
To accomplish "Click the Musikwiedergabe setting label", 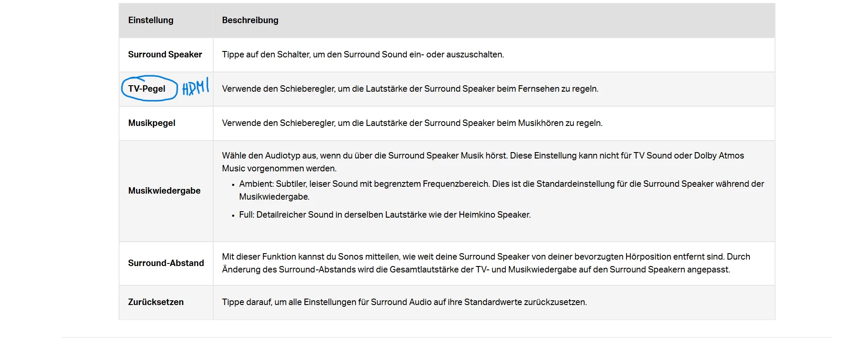I will (x=164, y=191).
